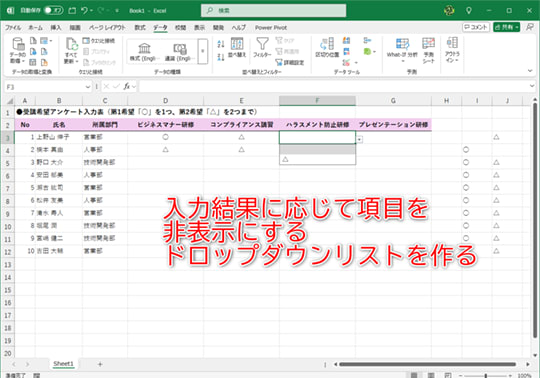Open the What-If Analysis tool
540x378 pixels.
(x=402, y=50)
